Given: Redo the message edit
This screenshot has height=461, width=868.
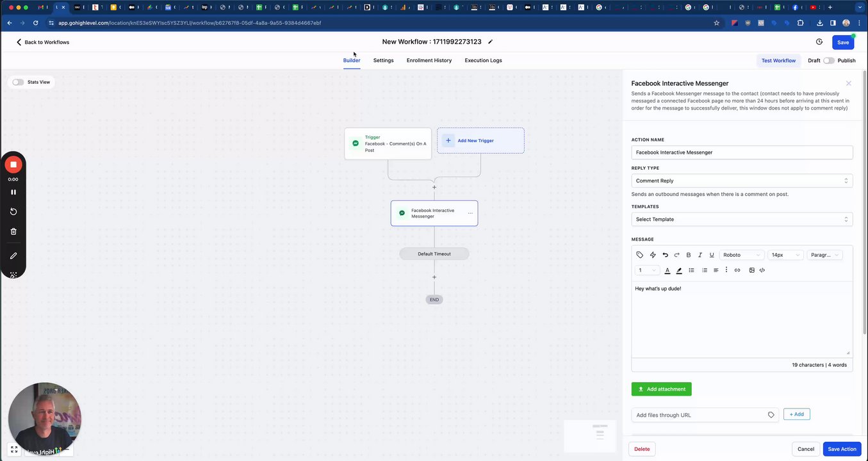Looking at the screenshot, I should tap(676, 255).
